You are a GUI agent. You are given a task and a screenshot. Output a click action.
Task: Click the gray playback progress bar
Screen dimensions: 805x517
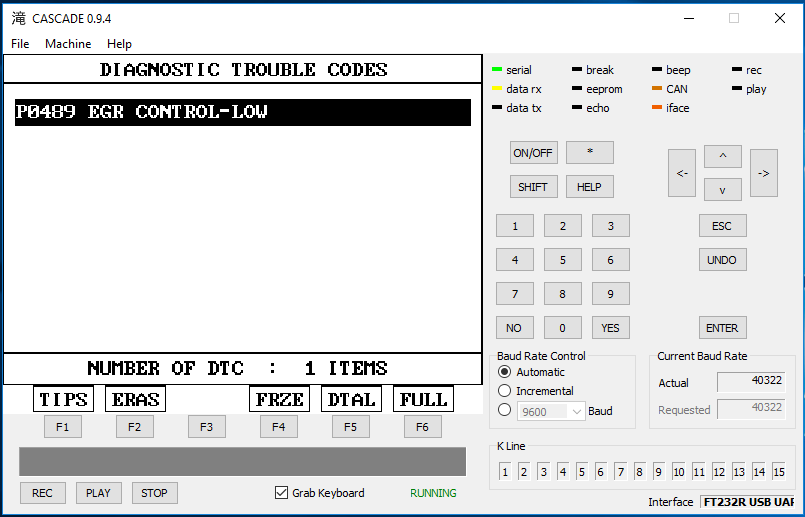pyautogui.click(x=242, y=461)
